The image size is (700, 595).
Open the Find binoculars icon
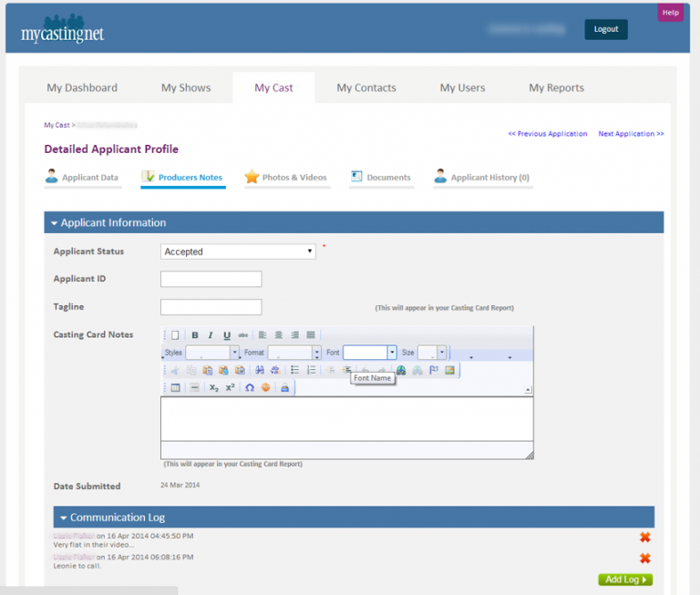click(260, 370)
